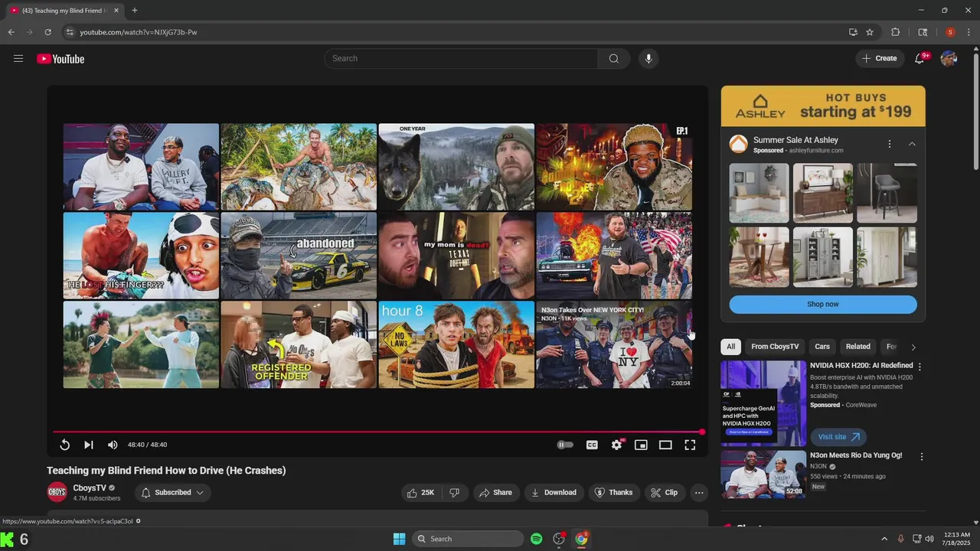Viewport: 980px width, 551px height.
Task: Download the video
Action: tap(554, 493)
